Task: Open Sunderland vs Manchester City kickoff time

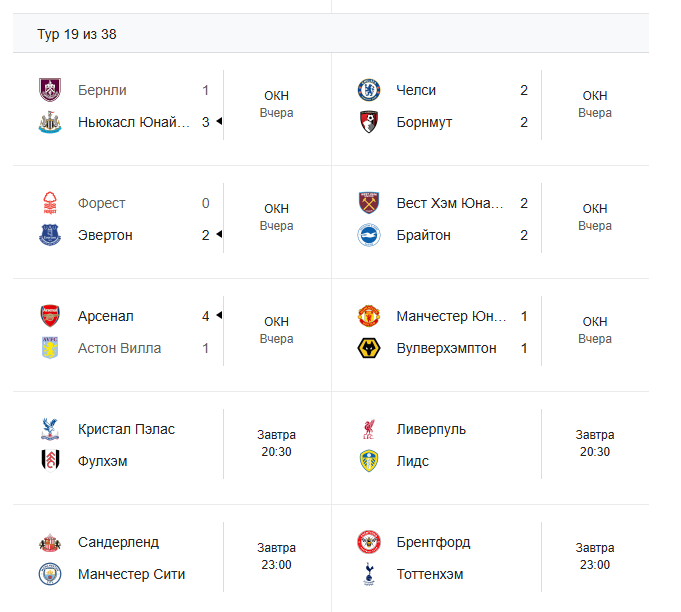Action: tap(276, 556)
